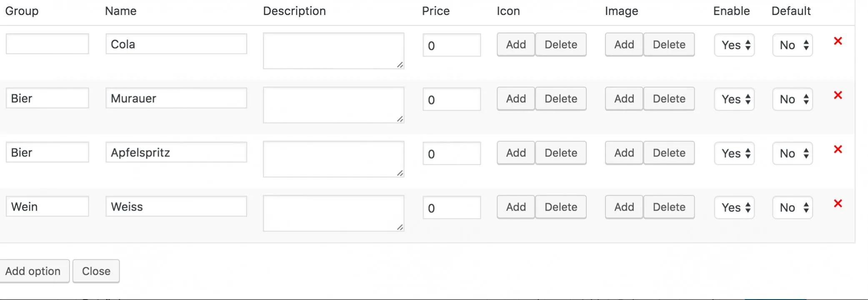Screen dimensions: 868x300
Task: Delete the image for Murauer option
Action: tap(669, 99)
